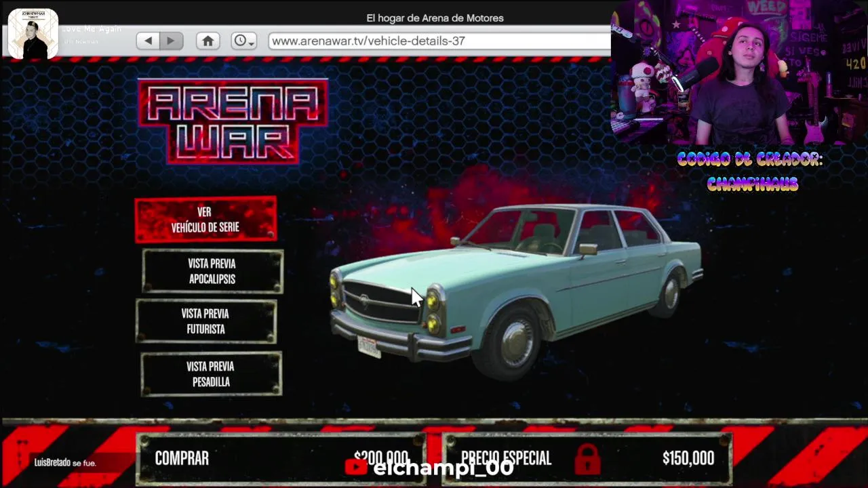868x488 pixels.
Task: Open the browser home page icon
Action: [x=208, y=41]
